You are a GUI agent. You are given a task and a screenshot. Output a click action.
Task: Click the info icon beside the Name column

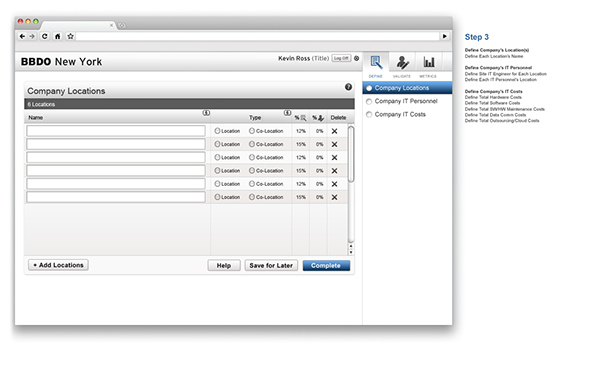pos(206,113)
